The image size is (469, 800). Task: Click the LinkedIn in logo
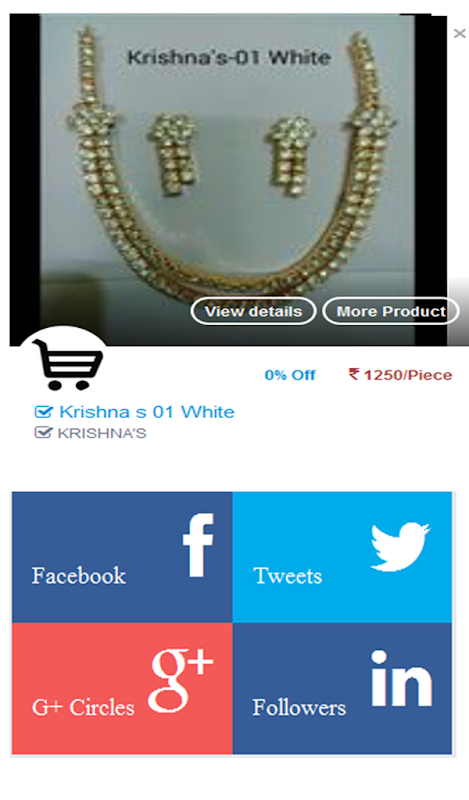coord(402,679)
